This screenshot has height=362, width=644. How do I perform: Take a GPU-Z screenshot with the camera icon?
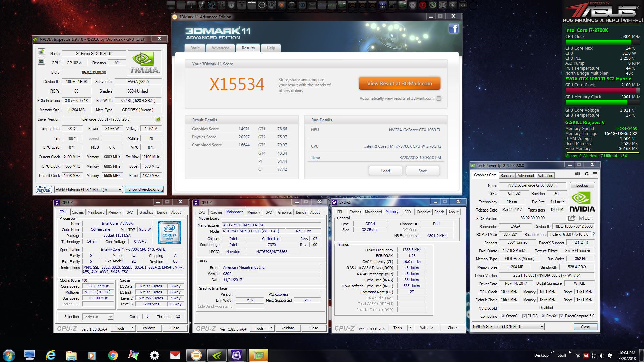(x=577, y=174)
